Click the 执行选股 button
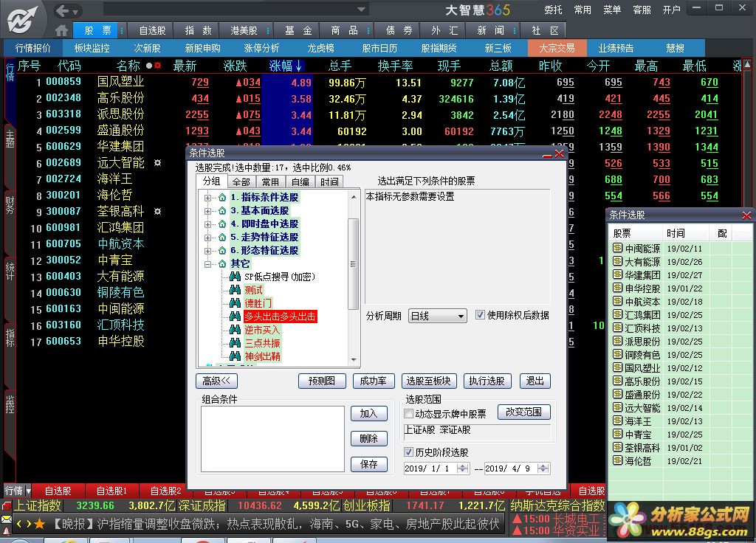 pyautogui.click(x=487, y=381)
